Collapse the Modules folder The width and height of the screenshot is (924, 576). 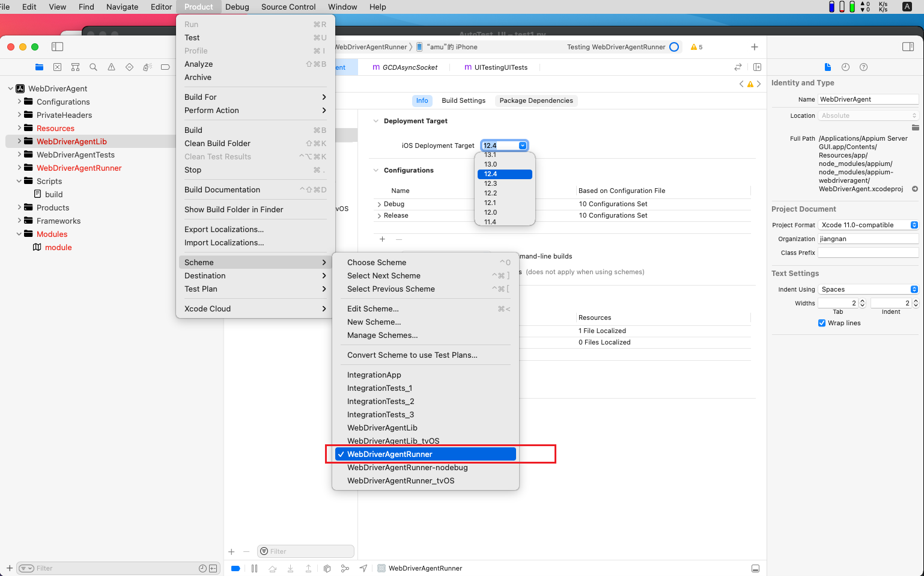(x=19, y=234)
